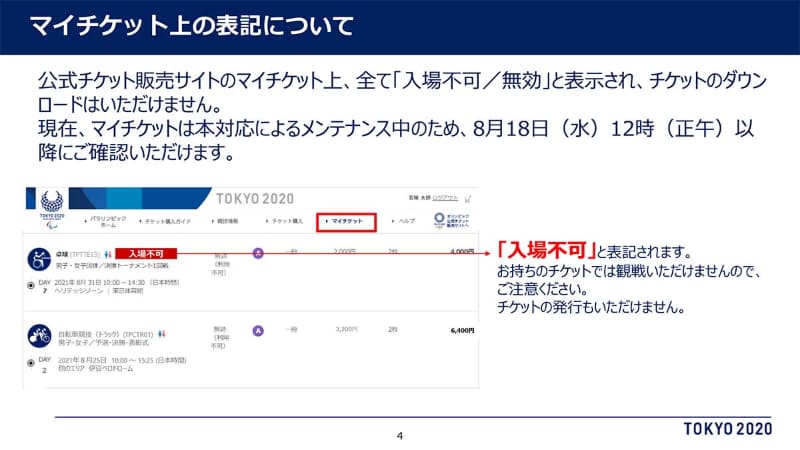Click the gender icon next to 卓球
This screenshot has width=800, height=450.
(x=108, y=254)
